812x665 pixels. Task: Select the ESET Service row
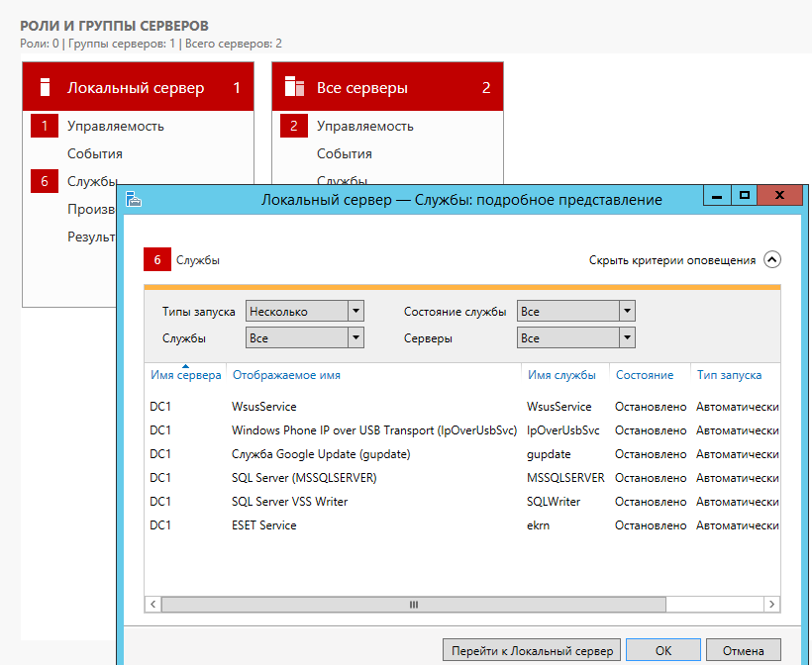(x=462, y=525)
